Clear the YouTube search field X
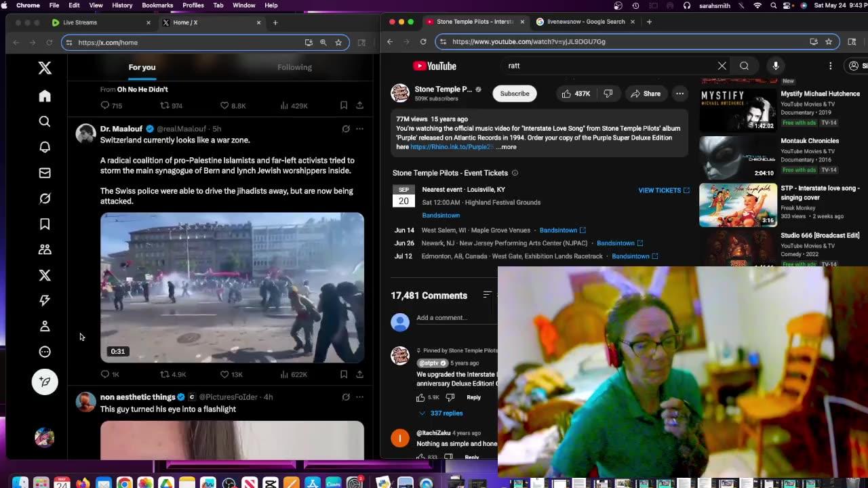Viewport: 868px width, 488px height. pyautogui.click(x=722, y=66)
